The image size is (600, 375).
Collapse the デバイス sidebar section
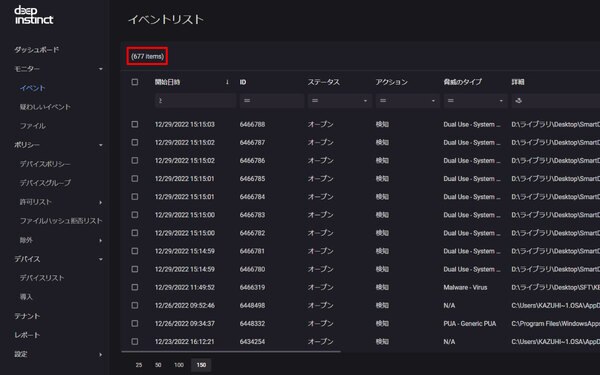pos(101,259)
